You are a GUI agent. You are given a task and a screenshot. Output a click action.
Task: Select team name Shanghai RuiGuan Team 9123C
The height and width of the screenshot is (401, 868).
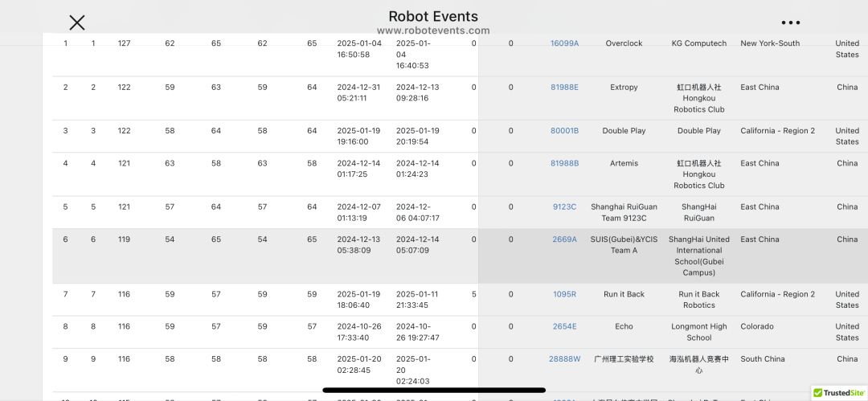tap(624, 213)
